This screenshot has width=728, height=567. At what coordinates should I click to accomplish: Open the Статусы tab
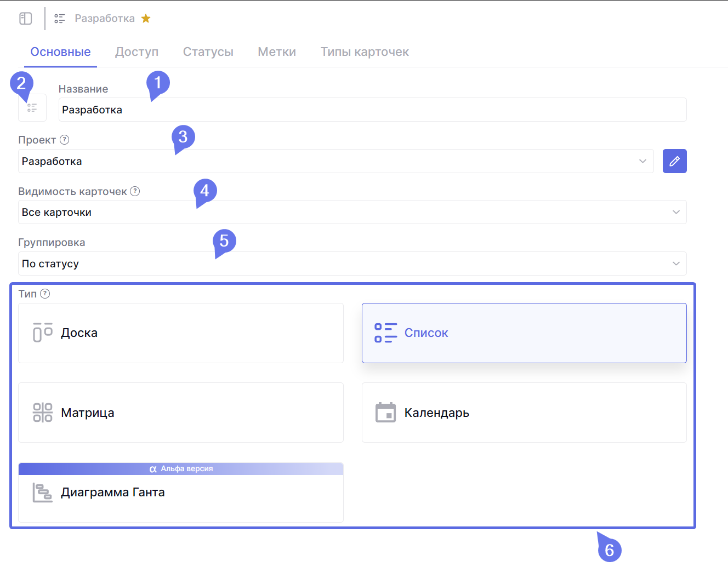coord(208,52)
